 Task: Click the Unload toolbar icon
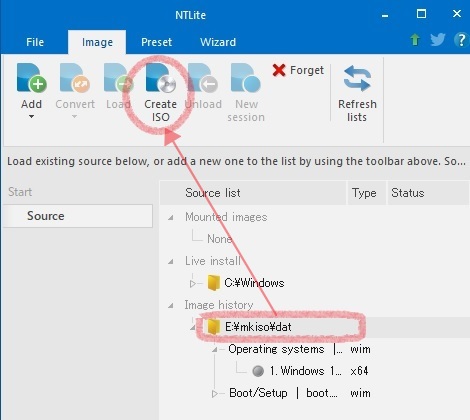pos(203,78)
